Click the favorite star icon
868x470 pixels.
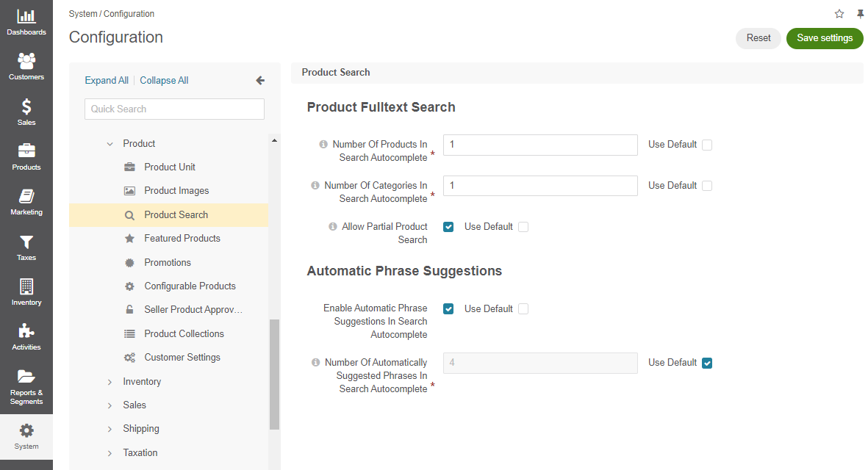coord(839,14)
